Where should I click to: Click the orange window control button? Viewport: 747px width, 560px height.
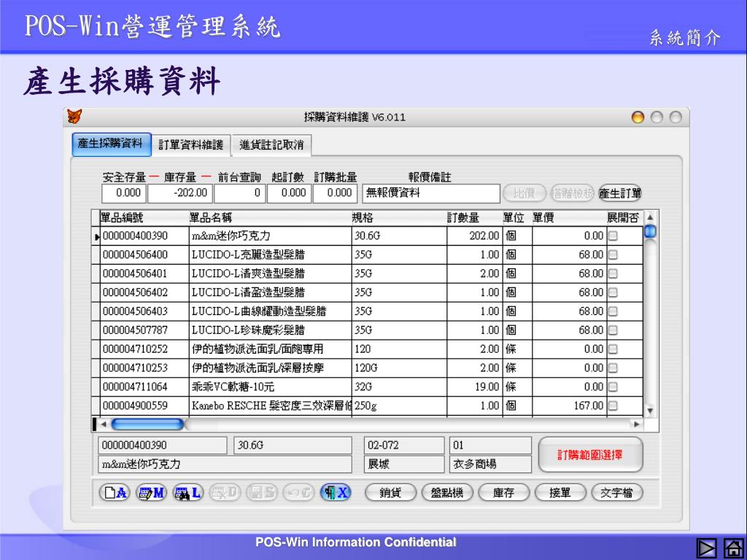coord(638,117)
